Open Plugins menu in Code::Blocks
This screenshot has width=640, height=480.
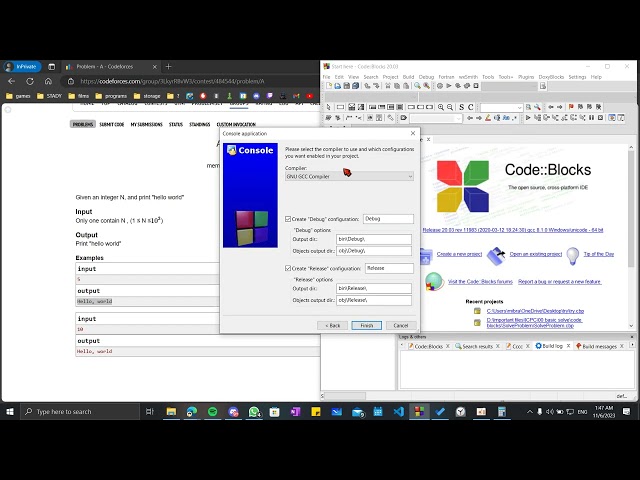tap(526, 77)
